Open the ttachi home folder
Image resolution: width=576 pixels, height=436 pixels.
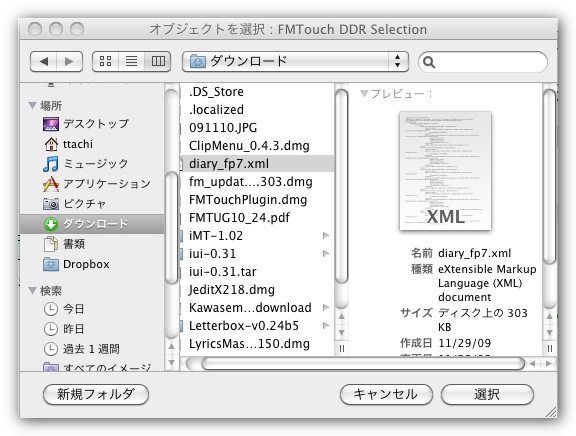78,144
